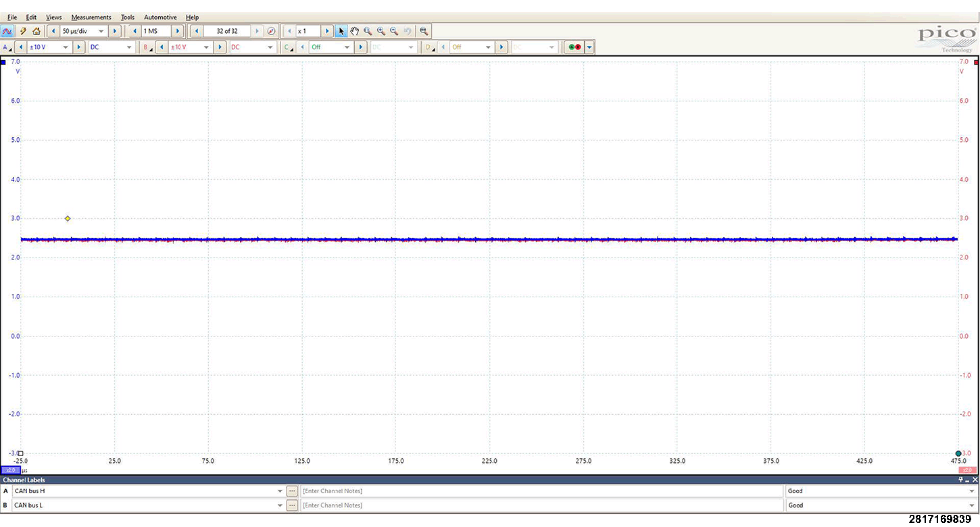Screen dimensions: 980x527
Task: Select the arrow pointer tool
Action: click(341, 31)
